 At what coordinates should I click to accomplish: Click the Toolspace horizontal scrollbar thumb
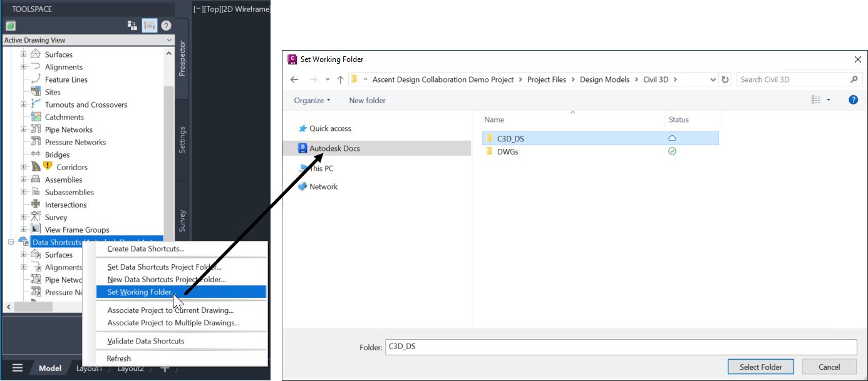(34, 307)
